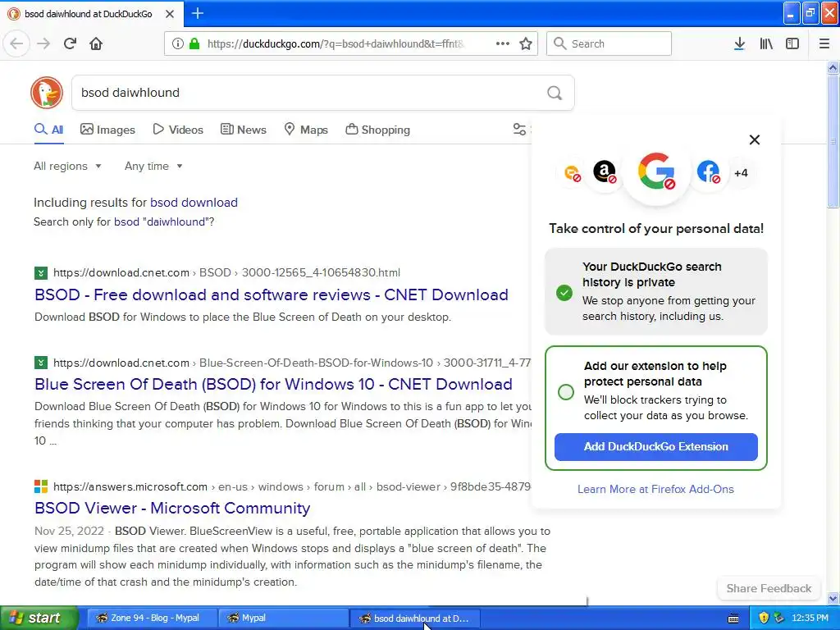The image size is (840, 630).
Task: Click the blocked Amazon tracker icon
Action: [x=605, y=172]
